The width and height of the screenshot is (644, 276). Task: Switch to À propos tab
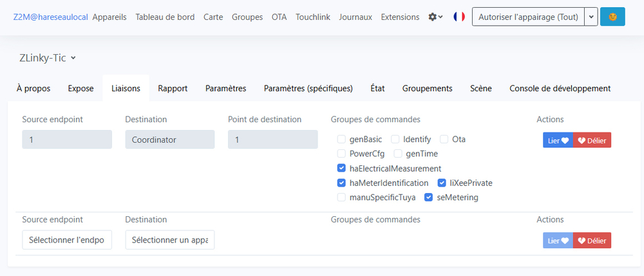(33, 88)
